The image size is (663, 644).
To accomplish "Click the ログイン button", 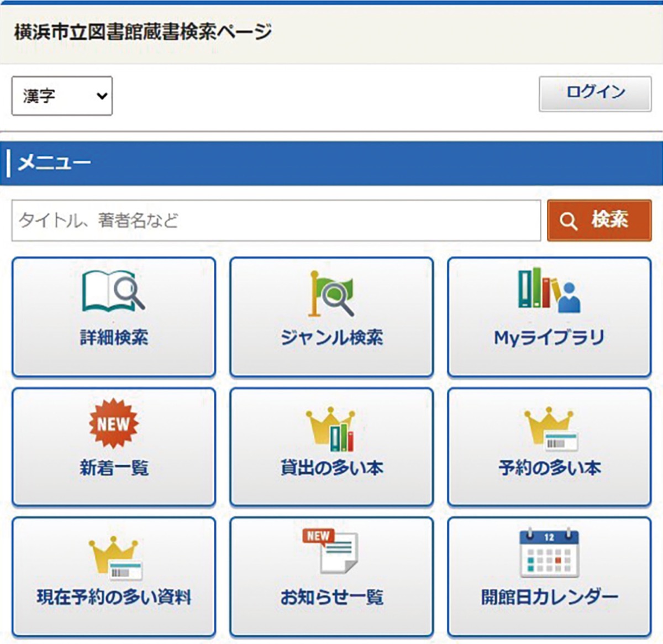I will [x=595, y=93].
